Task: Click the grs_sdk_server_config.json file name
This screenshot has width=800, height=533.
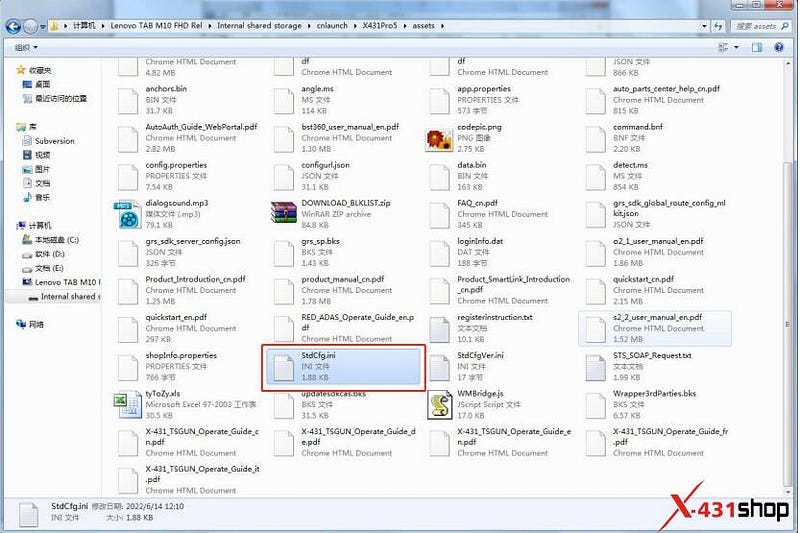Action: click(192, 241)
